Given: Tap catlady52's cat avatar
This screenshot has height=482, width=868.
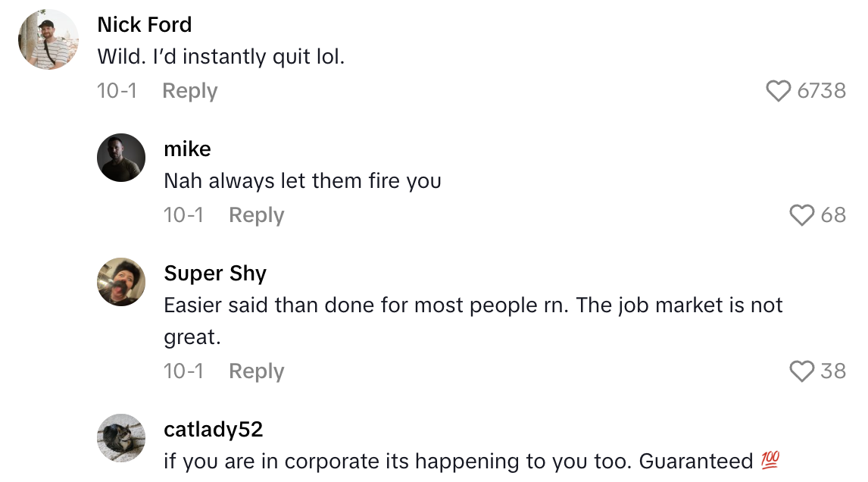Looking at the screenshot, I should coord(121,438).
